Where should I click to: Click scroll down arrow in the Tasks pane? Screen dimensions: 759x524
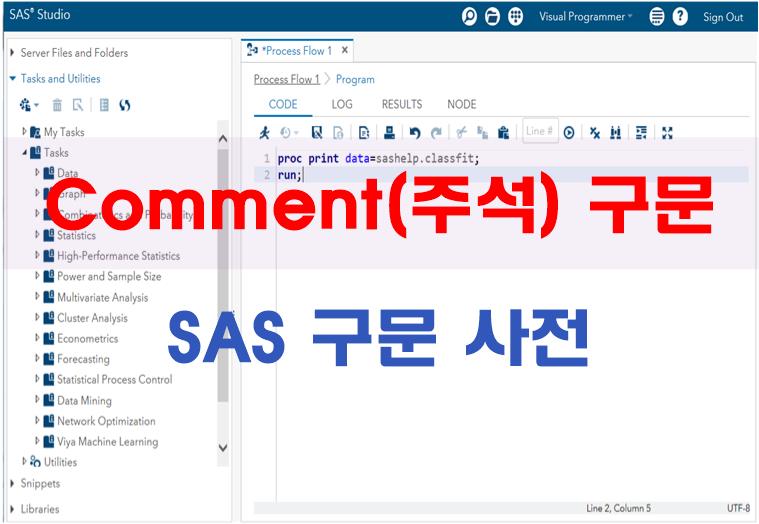[x=223, y=448]
